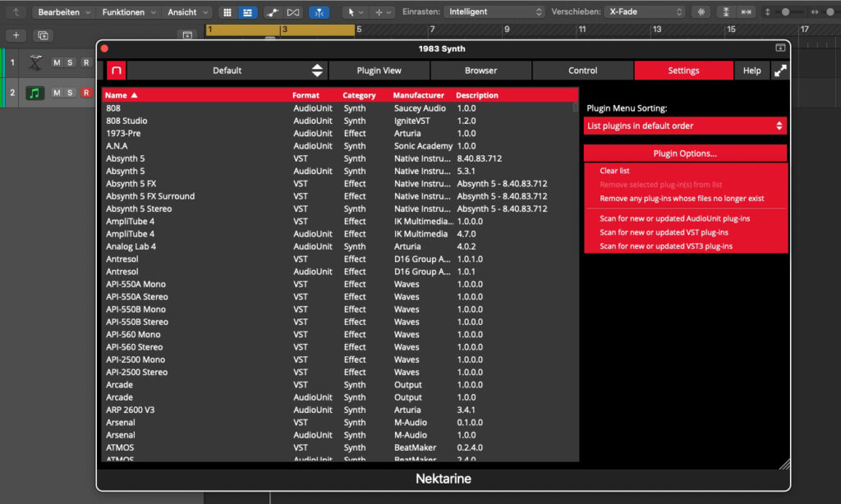Click the plugin list scrollbar thumb
This screenshot has height=504, width=841.
click(x=576, y=108)
